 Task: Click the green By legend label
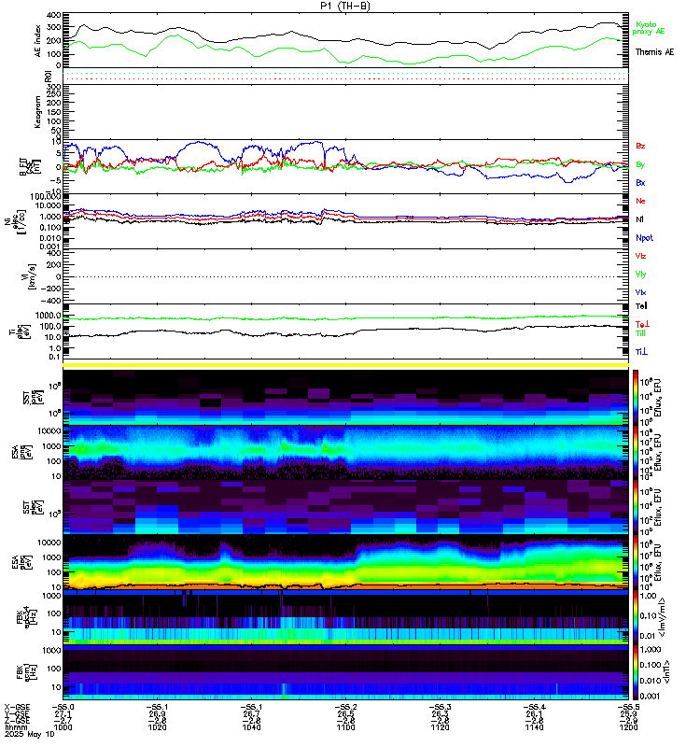pyautogui.click(x=640, y=164)
